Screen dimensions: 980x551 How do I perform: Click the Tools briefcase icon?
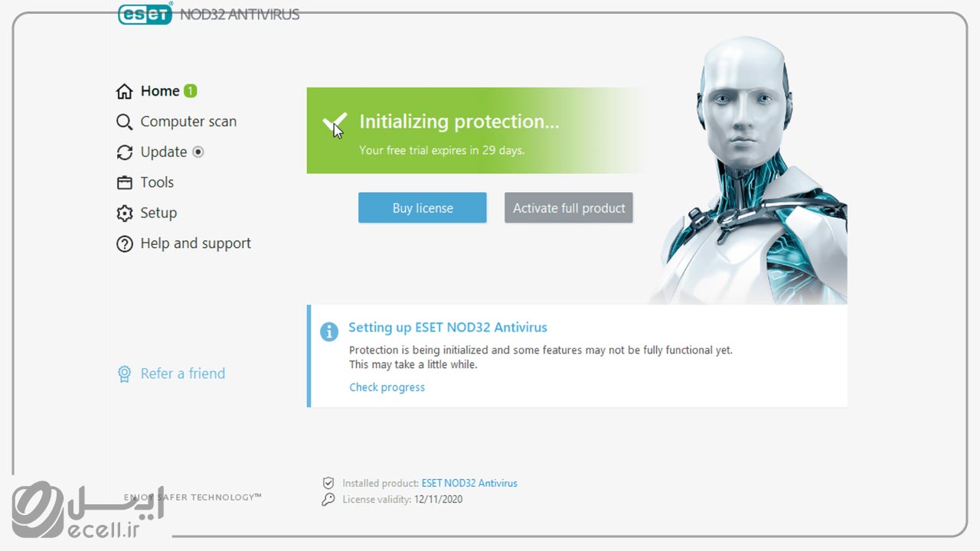tap(124, 183)
